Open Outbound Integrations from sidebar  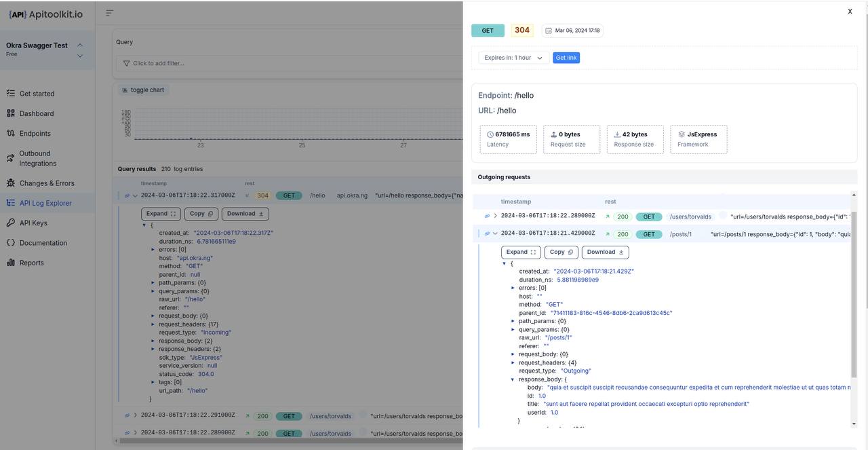(x=37, y=158)
